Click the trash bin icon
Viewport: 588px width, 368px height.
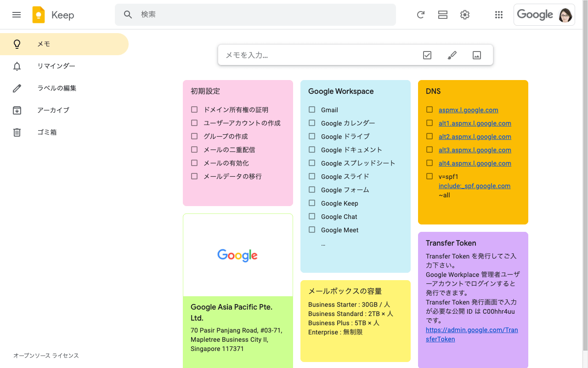17,132
